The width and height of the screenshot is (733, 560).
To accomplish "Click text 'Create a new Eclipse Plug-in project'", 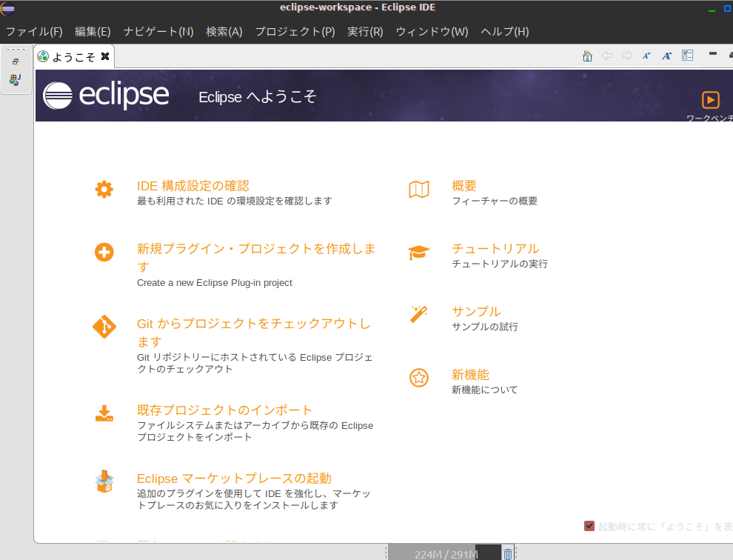I will (215, 282).
